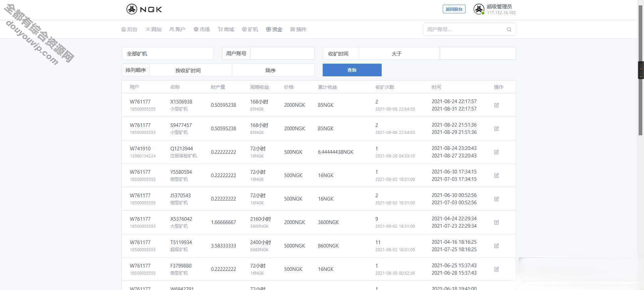644x290 pixels.
Task: Edit the T5119934 miner row
Action: coord(496,246)
